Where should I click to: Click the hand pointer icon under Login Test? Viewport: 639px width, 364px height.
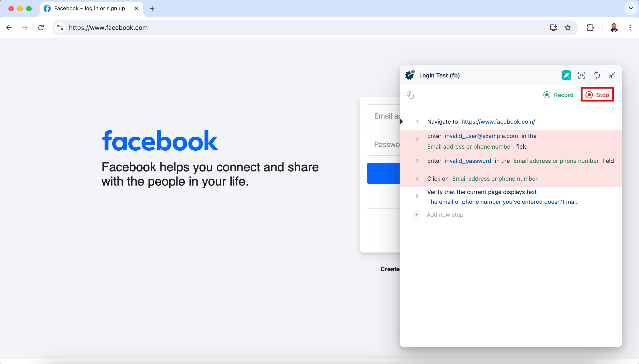coord(410,95)
